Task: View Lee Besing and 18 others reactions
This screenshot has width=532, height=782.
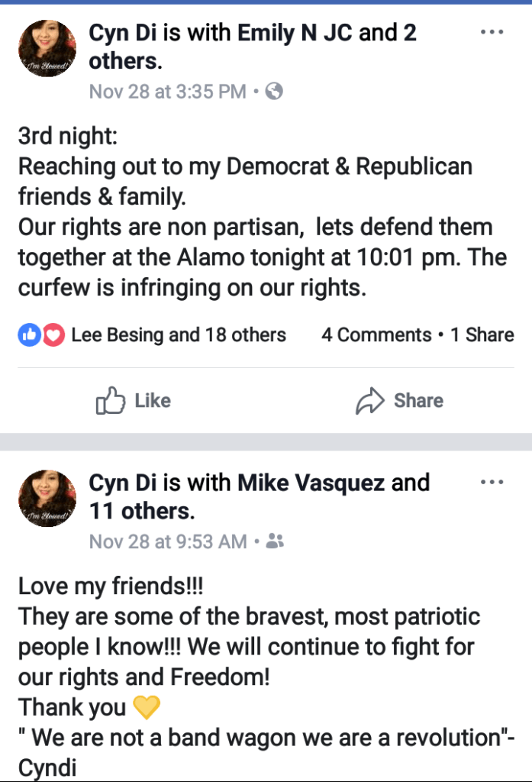Action: 179,334
